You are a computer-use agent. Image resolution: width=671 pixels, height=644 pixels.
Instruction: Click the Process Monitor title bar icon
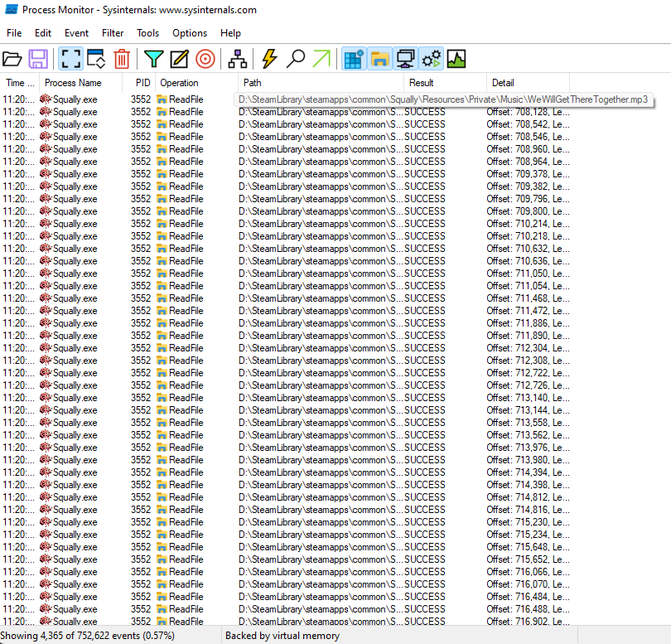point(11,9)
